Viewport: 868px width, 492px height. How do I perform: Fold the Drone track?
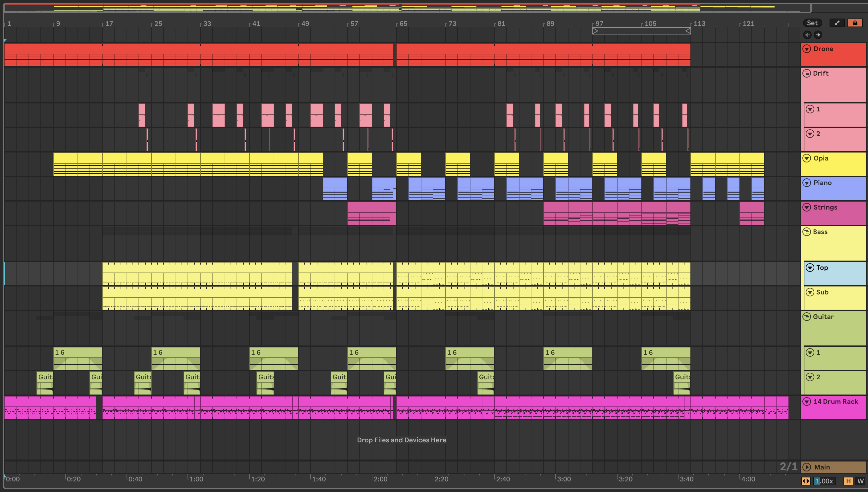point(807,49)
